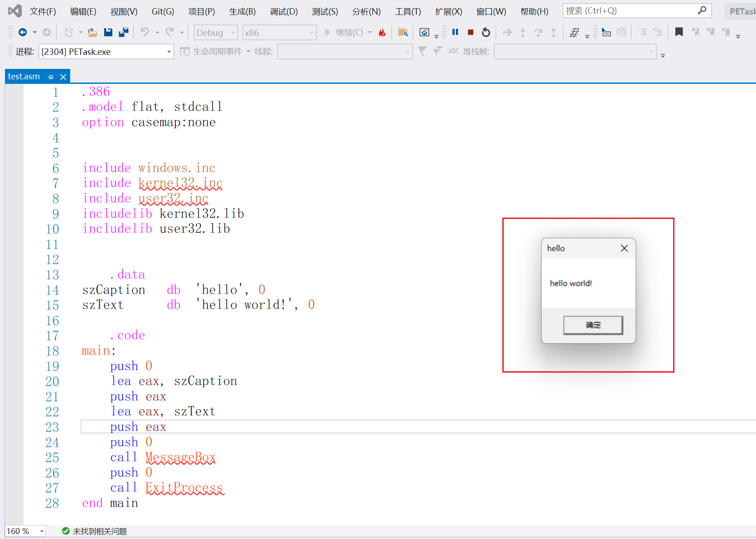Expand the undo history dropdown arrow
The width and height of the screenshot is (756, 539).
point(157,33)
